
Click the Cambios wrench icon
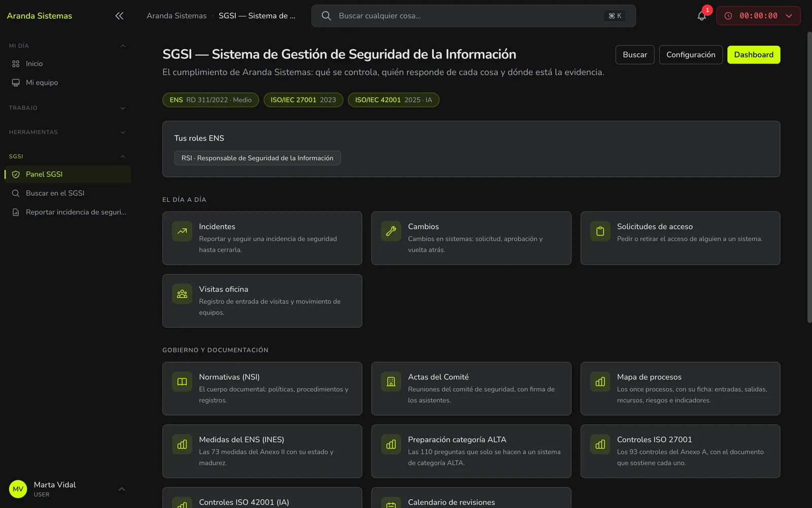391,231
